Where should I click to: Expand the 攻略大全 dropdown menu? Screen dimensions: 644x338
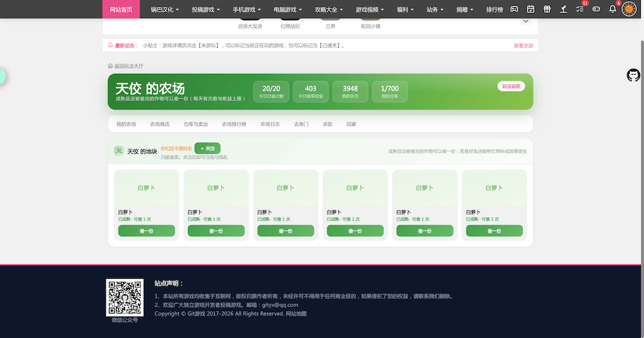[328, 10]
